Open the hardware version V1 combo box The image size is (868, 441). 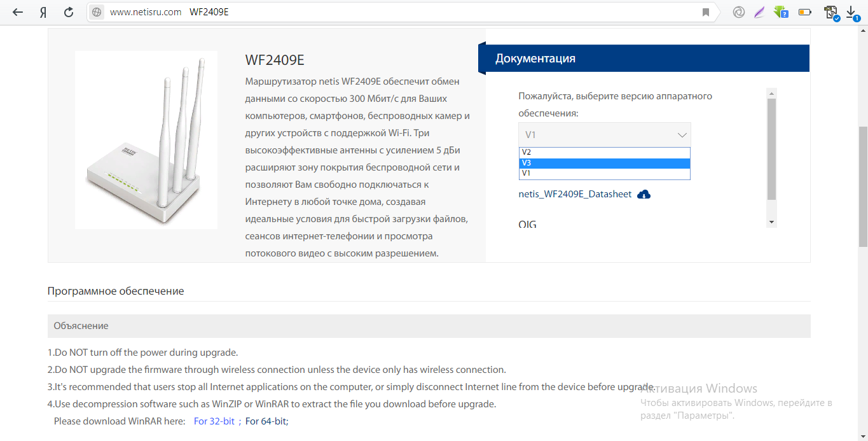(604, 135)
